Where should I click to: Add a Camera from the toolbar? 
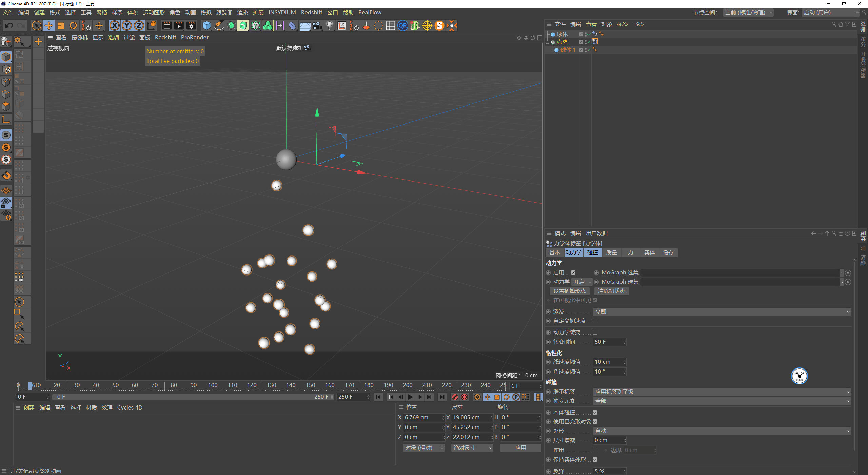point(317,25)
